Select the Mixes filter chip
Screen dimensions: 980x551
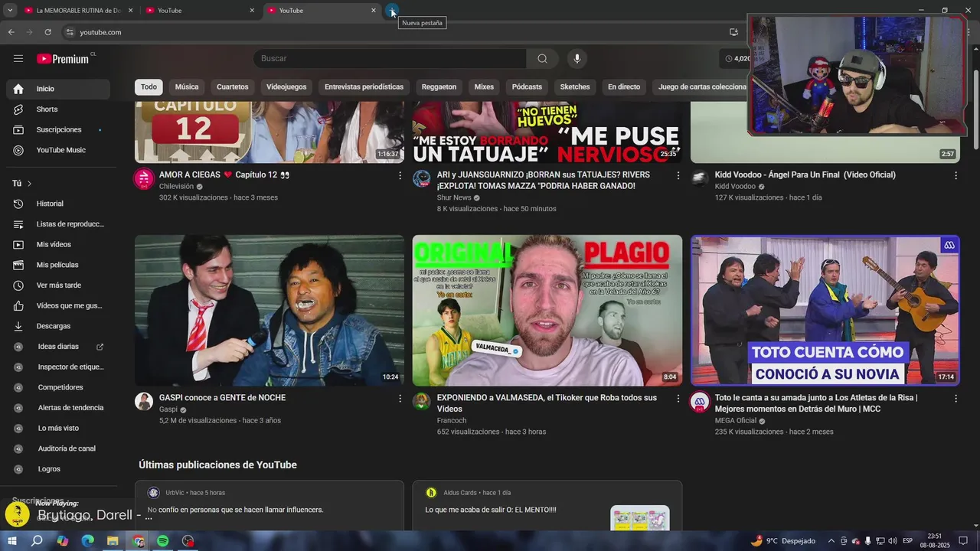click(484, 87)
